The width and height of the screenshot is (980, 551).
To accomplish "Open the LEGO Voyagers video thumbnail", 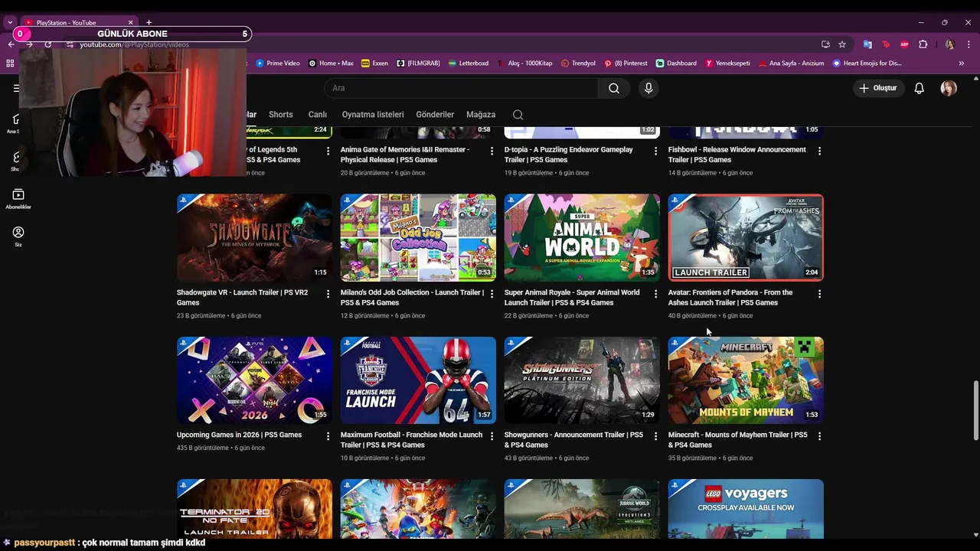I will (746, 509).
